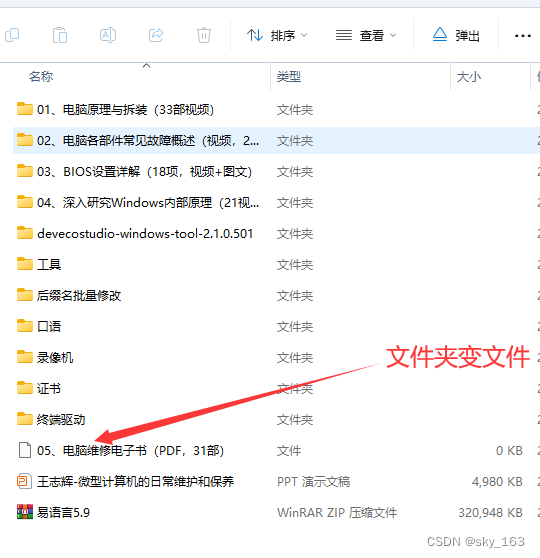Screen dimensions: 540x558
Task: Click the 文件夹 type cell of 工具 row
Action: pyautogui.click(x=295, y=264)
